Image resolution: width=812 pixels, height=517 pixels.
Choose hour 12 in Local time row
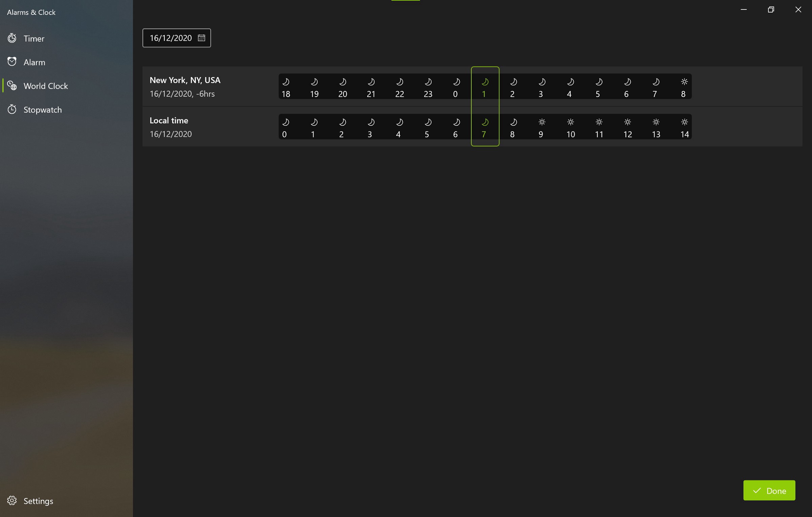click(x=628, y=134)
